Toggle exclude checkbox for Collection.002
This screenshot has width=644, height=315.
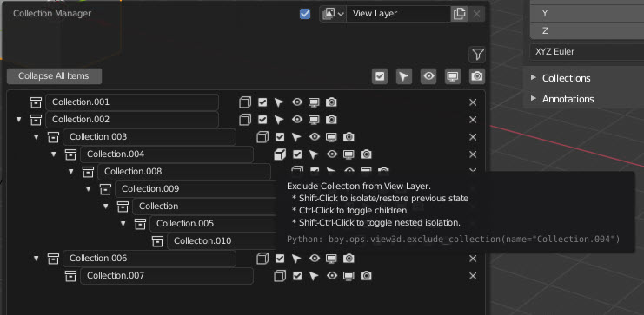pyautogui.click(x=262, y=120)
